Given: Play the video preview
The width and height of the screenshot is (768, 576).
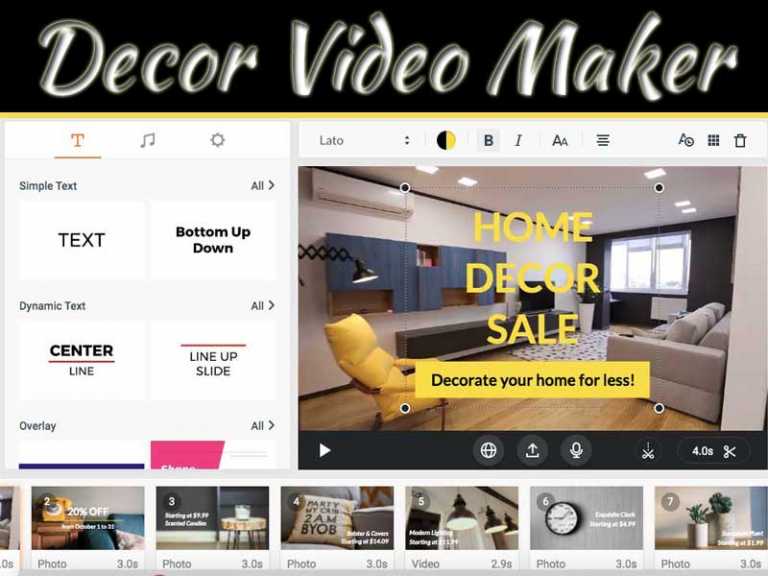Looking at the screenshot, I should click(324, 450).
